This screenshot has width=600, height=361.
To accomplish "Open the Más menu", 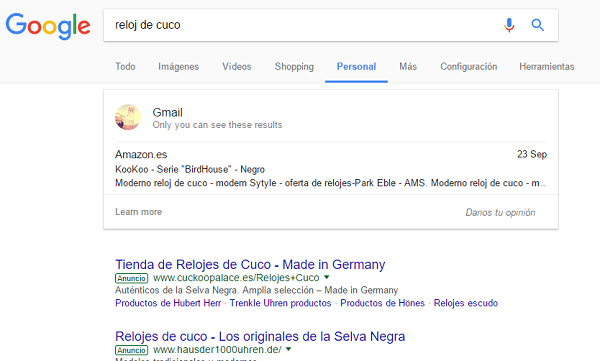I will point(408,67).
